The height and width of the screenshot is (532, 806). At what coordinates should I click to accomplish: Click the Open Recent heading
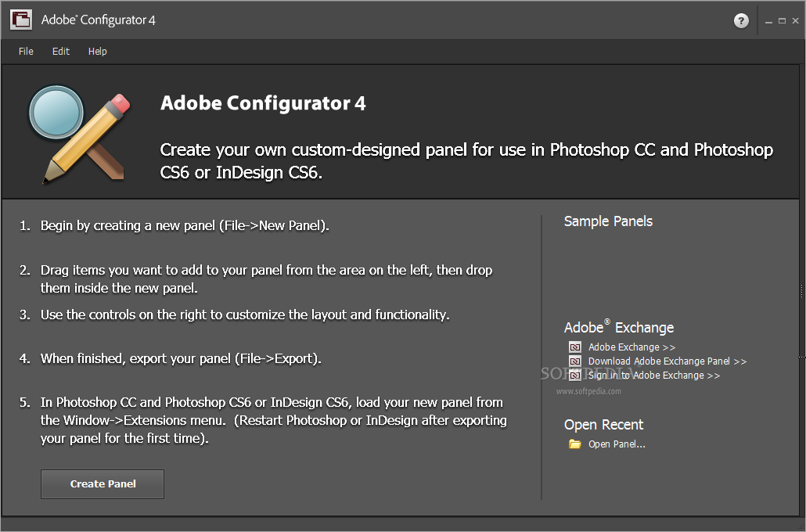[603, 425]
